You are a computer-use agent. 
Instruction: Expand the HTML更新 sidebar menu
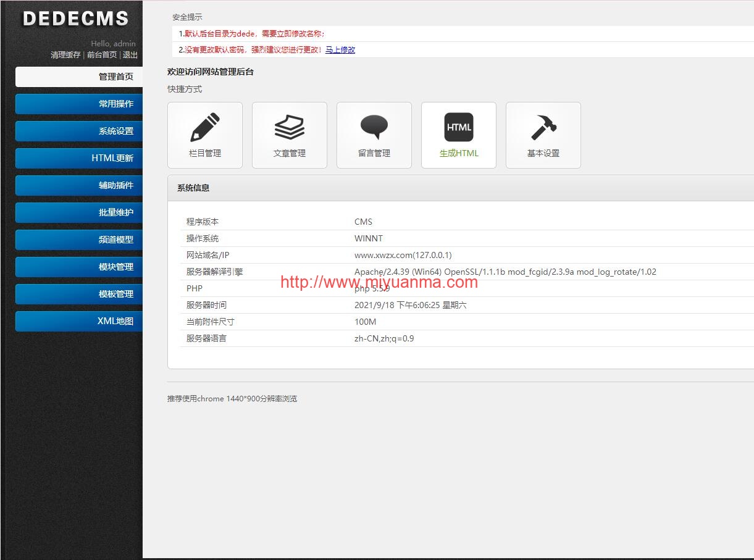click(79, 158)
